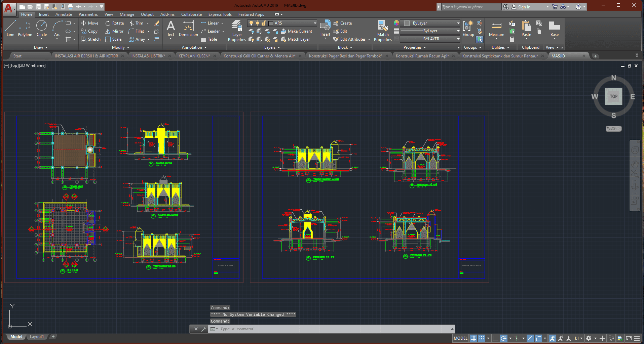Switch to the Annotate ribbon tab
Viewport: 644px width, 344px height.
click(64, 14)
